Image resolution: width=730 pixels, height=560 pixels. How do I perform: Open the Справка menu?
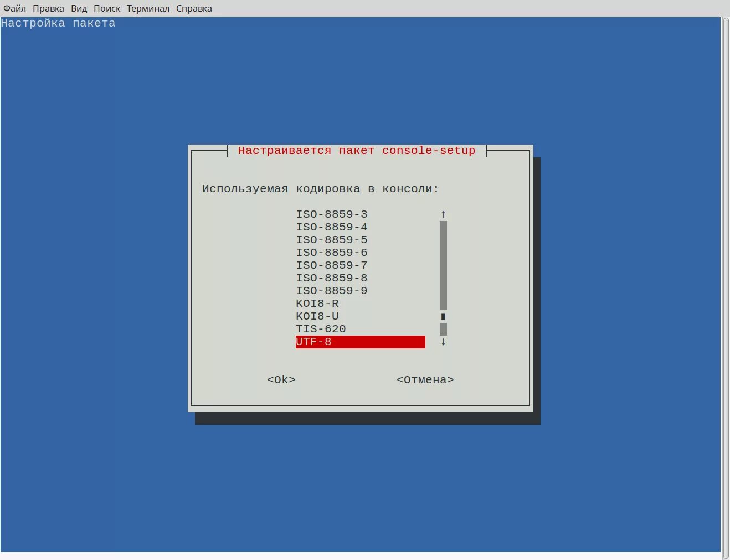(x=194, y=8)
